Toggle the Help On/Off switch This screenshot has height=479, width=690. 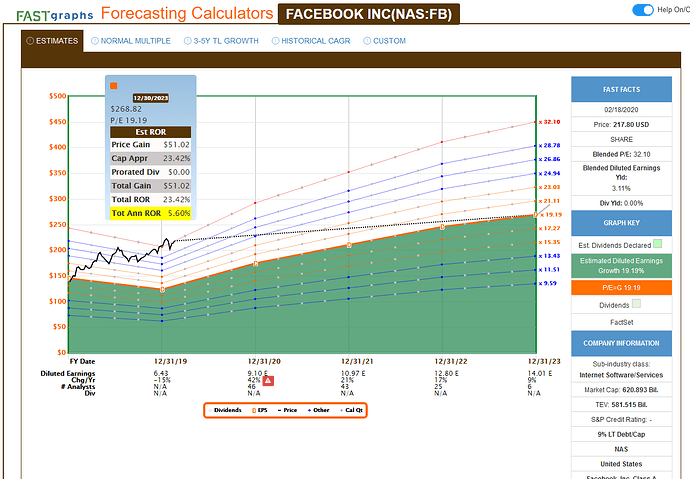643,10
